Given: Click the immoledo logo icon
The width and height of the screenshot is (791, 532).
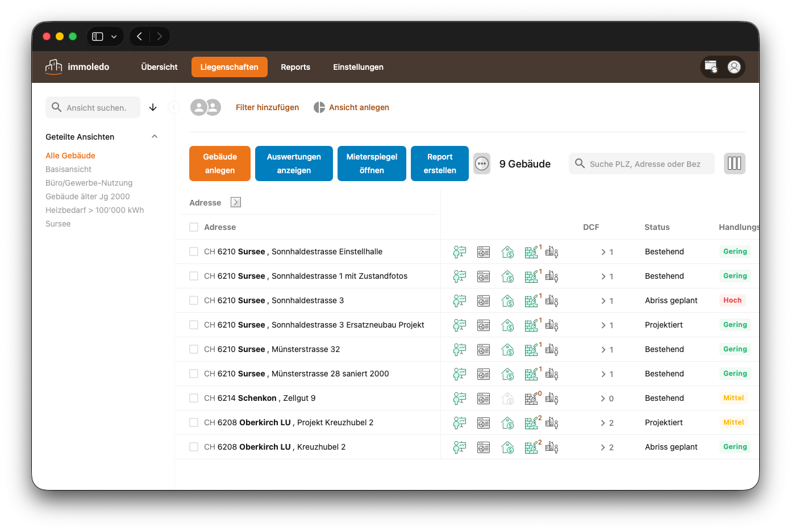Looking at the screenshot, I should pos(54,66).
